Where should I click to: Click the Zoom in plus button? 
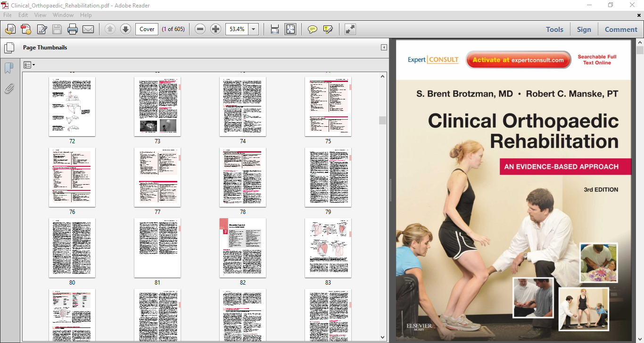click(x=215, y=29)
